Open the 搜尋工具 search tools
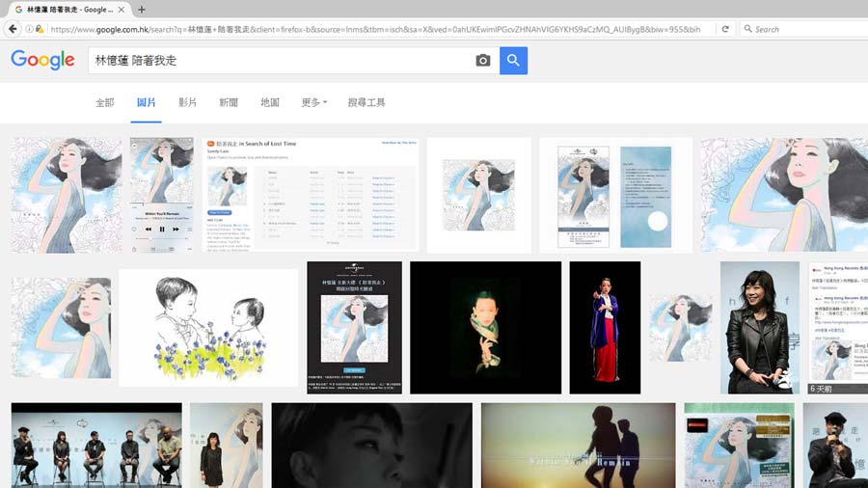868x488 pixels. [x=366, y=102]
